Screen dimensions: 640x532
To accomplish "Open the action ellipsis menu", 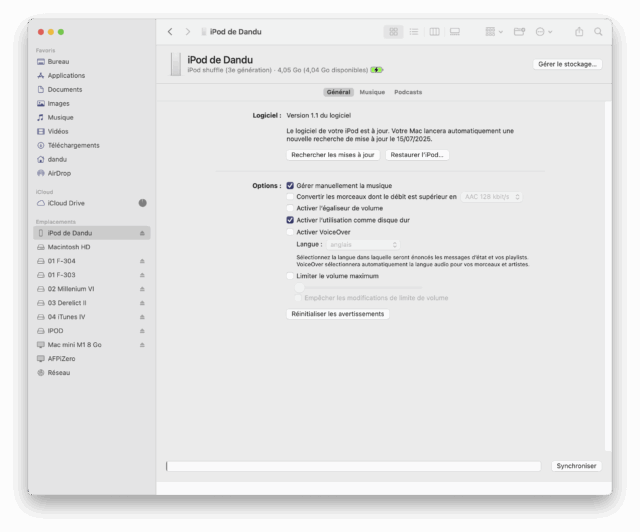I will [x=544, y=32].
